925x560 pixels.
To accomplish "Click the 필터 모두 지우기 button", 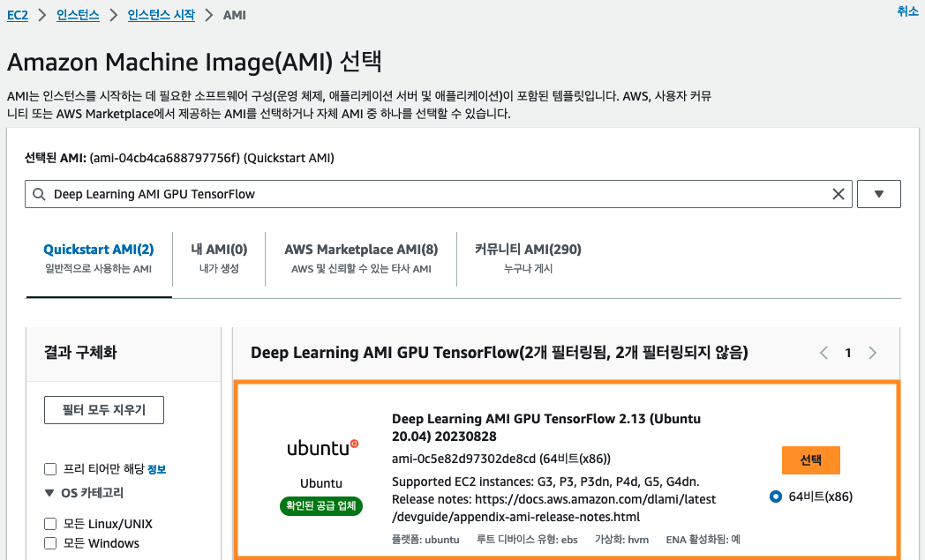I will 104,410.
